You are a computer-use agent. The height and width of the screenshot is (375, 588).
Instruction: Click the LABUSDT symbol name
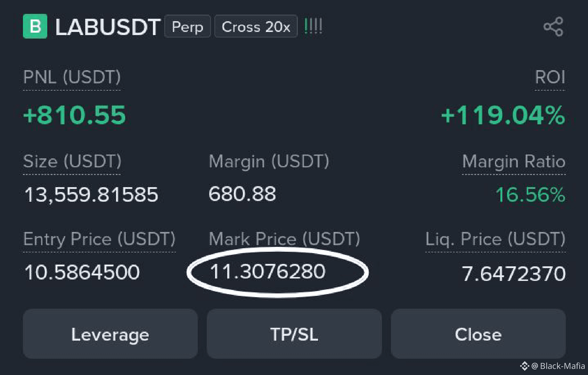(x=108, y=27)
